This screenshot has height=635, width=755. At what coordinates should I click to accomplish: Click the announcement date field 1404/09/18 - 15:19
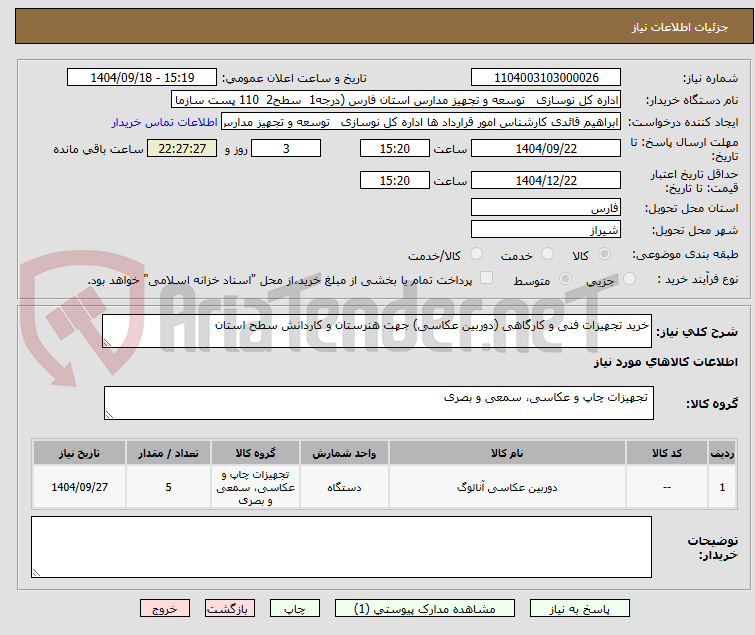click(x=142, y=78)
